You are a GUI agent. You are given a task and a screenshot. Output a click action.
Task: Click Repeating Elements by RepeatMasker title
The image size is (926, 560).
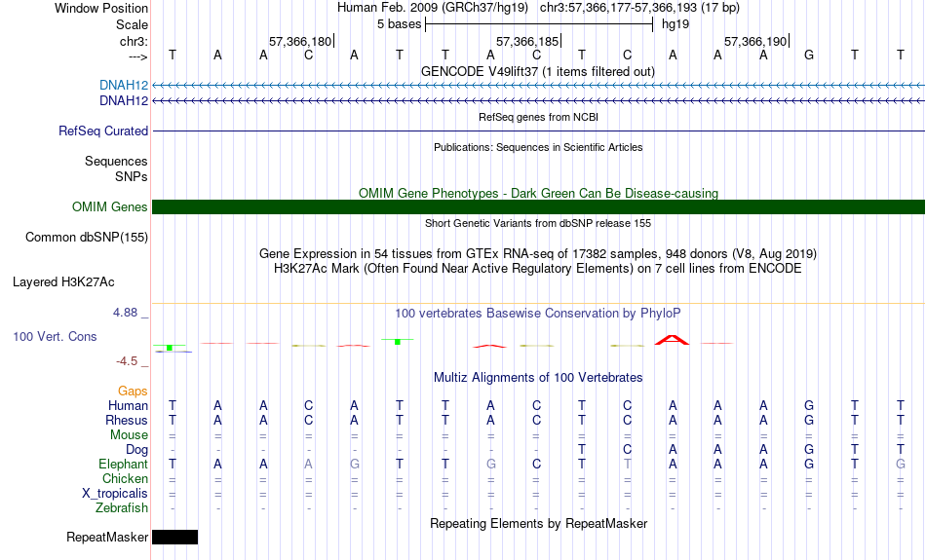(539, 524)
